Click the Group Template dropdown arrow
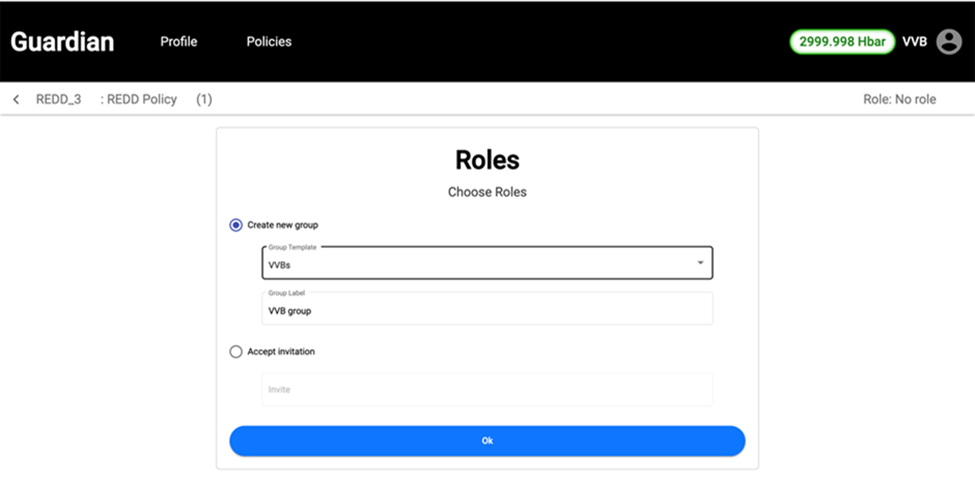The height and width of the screenshot is (486, 975). click(700, 263)
